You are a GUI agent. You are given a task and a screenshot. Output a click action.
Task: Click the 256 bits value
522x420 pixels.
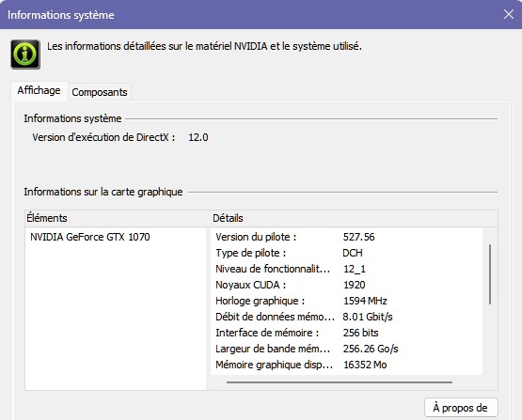point(361,333)
